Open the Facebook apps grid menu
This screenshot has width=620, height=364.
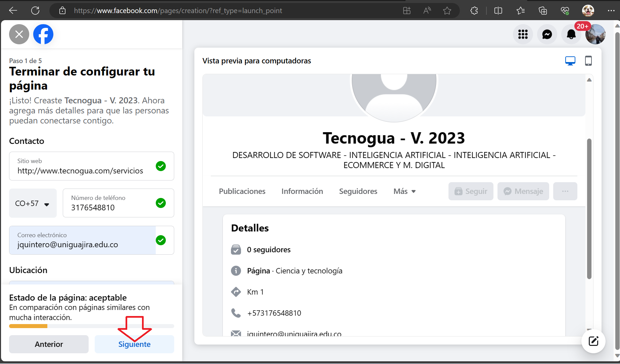[x=523, y=34]
